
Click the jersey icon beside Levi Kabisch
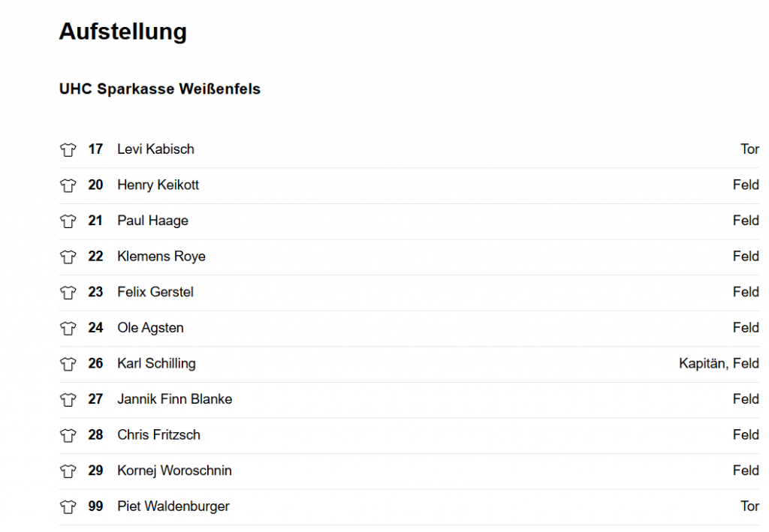(68, 149)
